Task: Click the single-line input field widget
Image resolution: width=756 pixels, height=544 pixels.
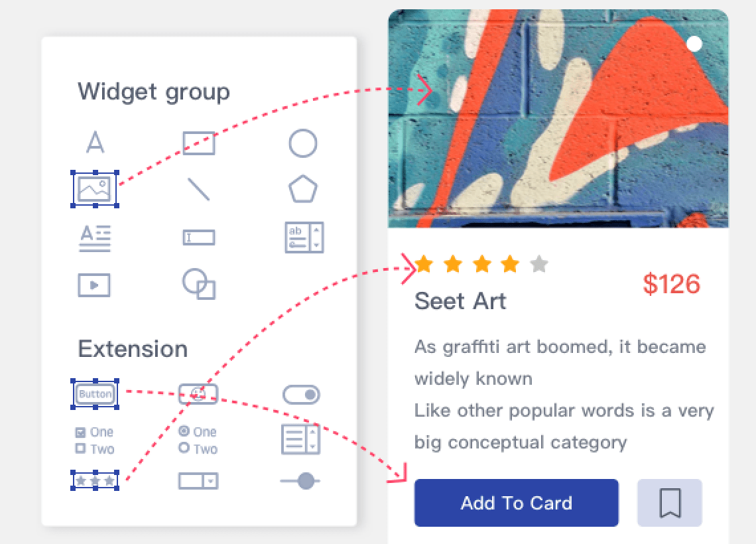Action: point(199,238)
